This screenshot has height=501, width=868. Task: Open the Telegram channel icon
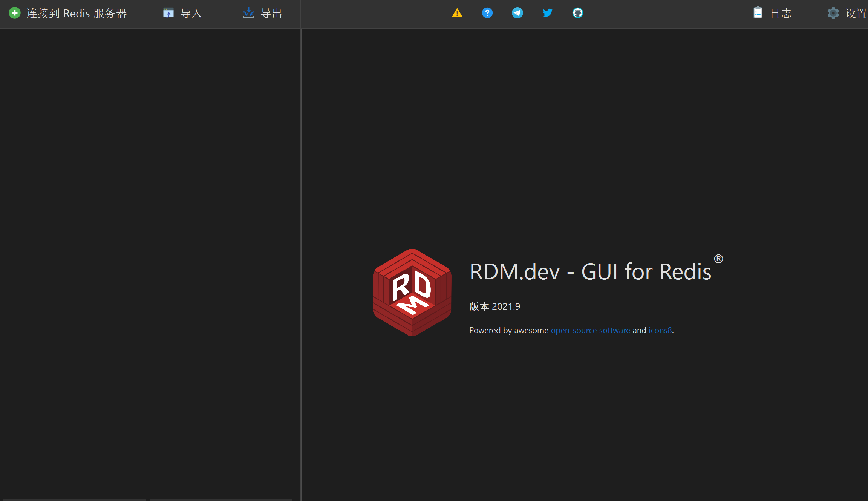pos(517,13)
